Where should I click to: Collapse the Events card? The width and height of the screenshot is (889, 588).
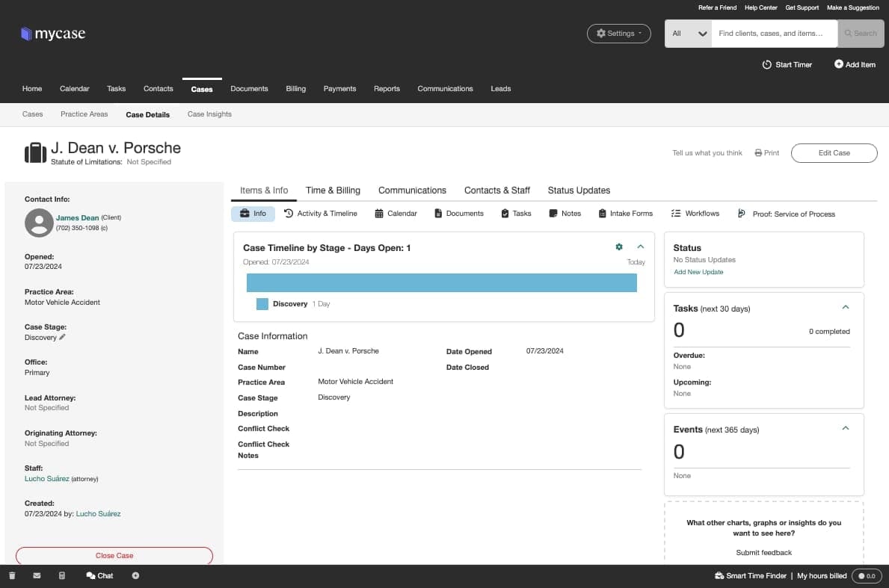pyautogui.click(x=846, y=428)
